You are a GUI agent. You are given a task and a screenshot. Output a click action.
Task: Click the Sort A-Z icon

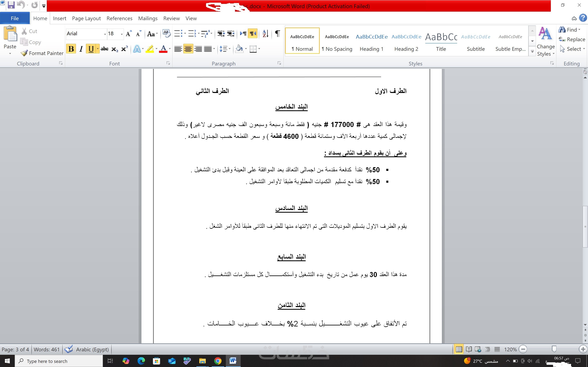coord(265,34)
